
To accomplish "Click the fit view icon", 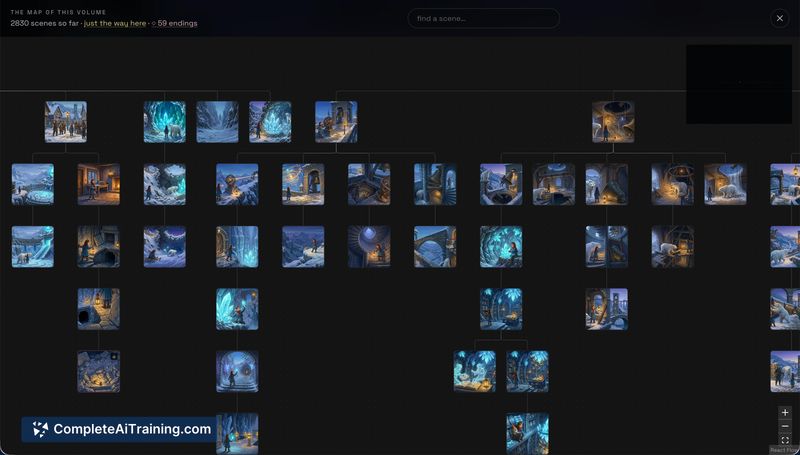I will 785,440.
